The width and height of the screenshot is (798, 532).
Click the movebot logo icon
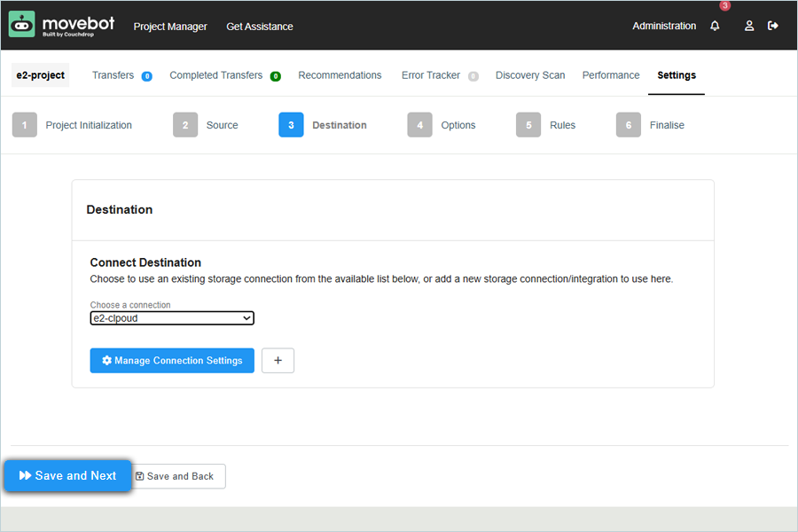[x=22, y=25]
